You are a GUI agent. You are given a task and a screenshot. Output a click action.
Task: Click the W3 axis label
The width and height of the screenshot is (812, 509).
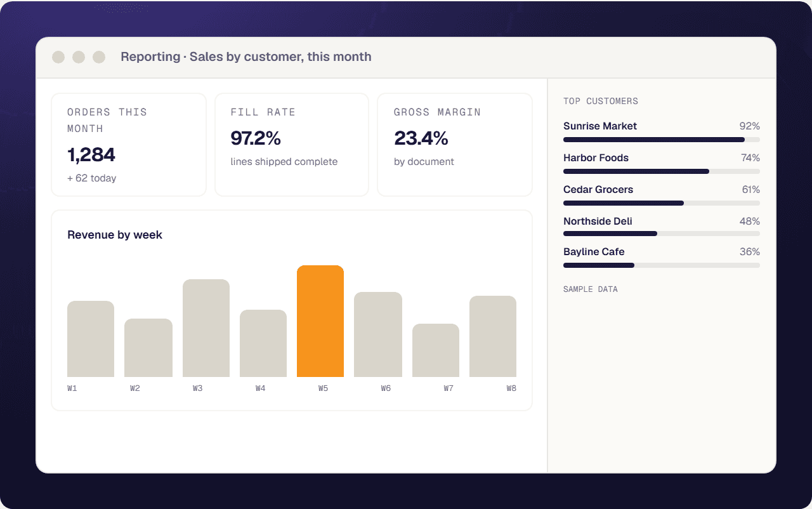tap(198, 388)
